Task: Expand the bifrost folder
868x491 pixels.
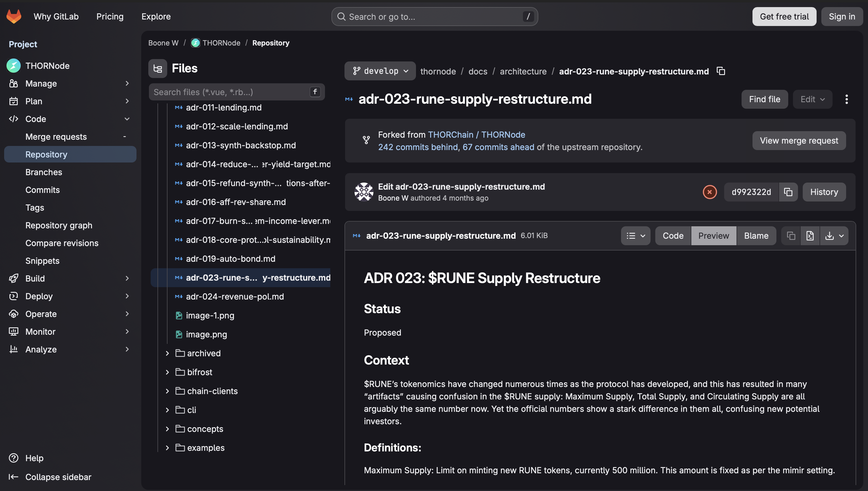Action: pyautogui.click(x=167, y=372)
